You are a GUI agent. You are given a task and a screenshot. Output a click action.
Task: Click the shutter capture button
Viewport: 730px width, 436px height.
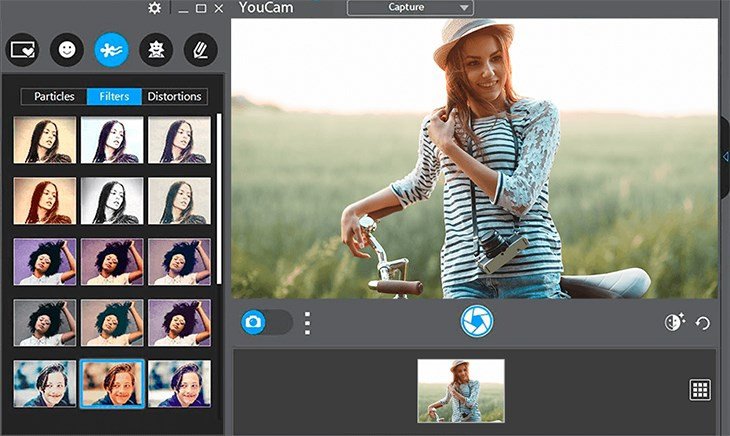point(477,322)
